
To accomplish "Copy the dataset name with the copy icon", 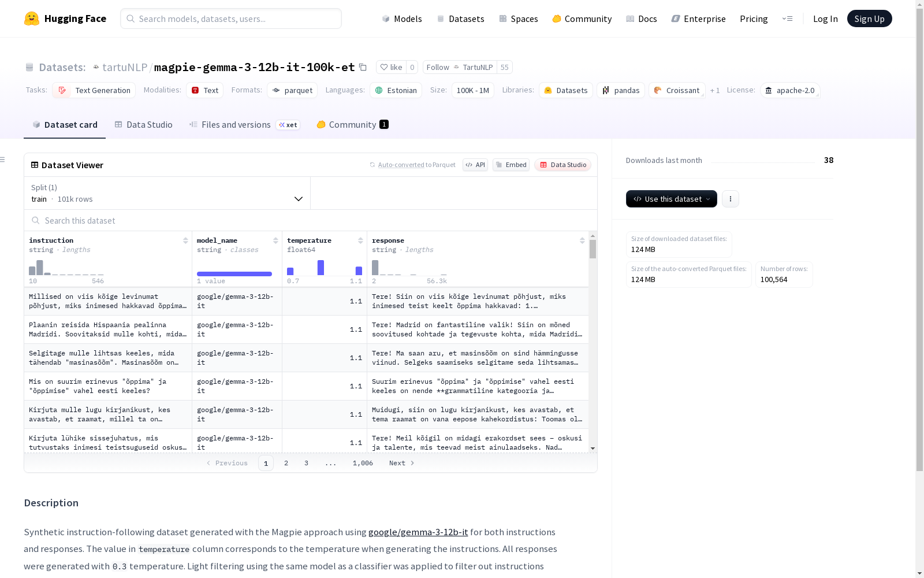I will pyautogui.click(x=363, y=67).
